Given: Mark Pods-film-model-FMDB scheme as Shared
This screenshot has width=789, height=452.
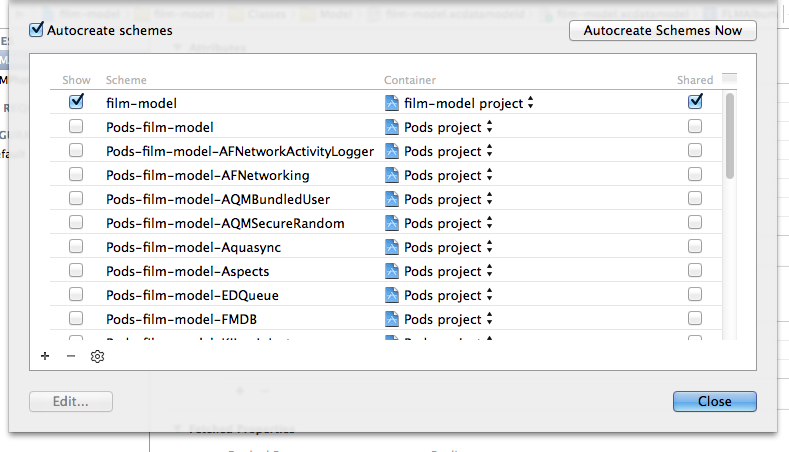Looking at the screenshot, I should (x=695, y=318).
